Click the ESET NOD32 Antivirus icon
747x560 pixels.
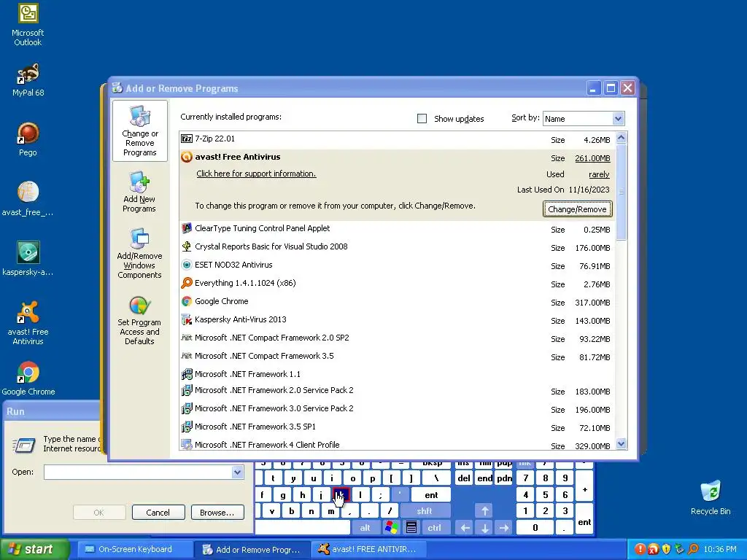(x=187, y=265)
